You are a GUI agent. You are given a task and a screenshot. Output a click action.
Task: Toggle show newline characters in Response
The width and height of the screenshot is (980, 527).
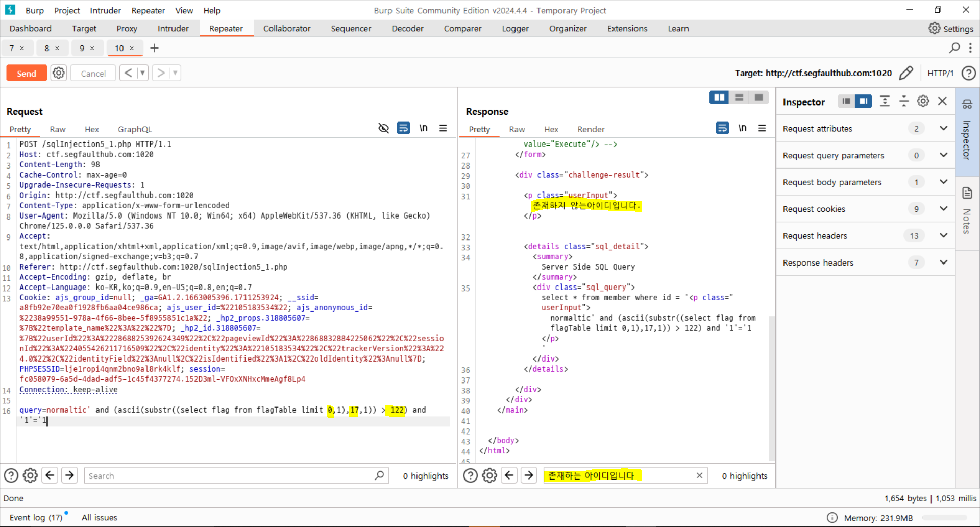pos(742,128)
